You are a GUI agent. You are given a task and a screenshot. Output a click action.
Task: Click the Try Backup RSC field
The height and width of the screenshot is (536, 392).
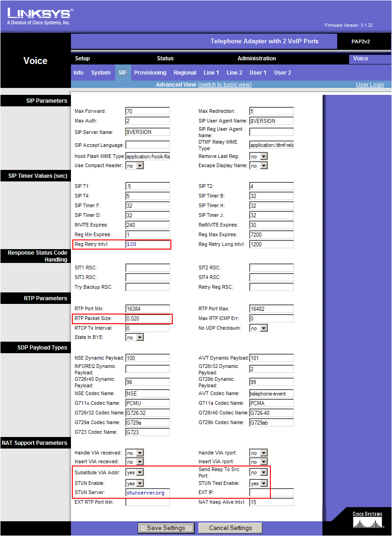(x=148, y=287)
